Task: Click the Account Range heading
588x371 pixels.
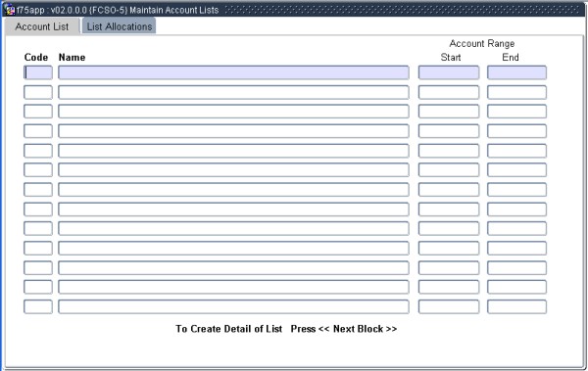Action: point(482,44)
